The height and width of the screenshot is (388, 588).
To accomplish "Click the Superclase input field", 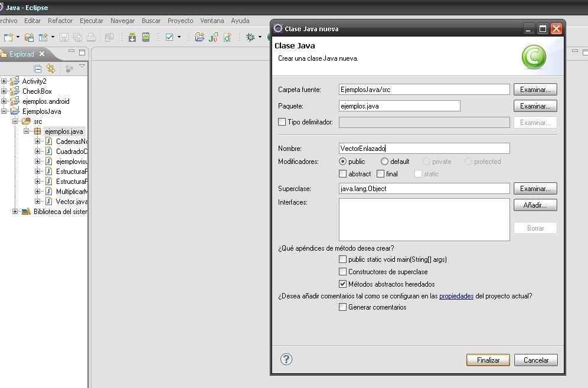I will (424, 188).
